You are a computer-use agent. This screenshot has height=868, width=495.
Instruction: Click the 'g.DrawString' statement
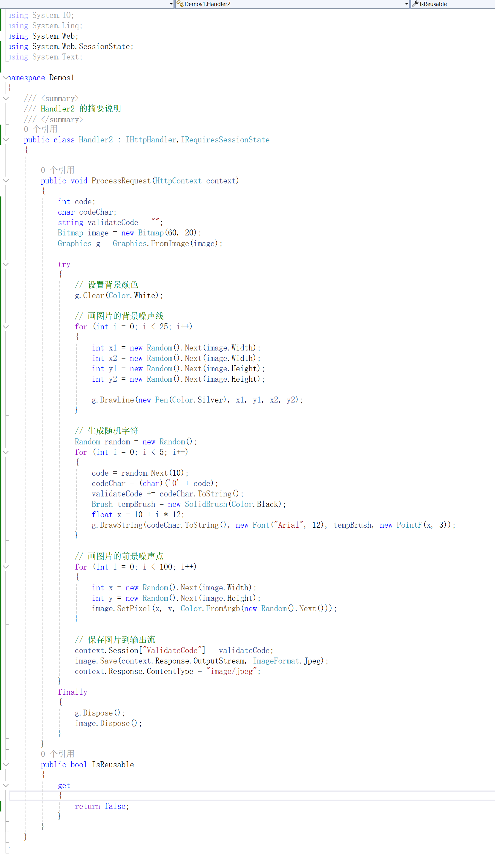tap(273, 525)
